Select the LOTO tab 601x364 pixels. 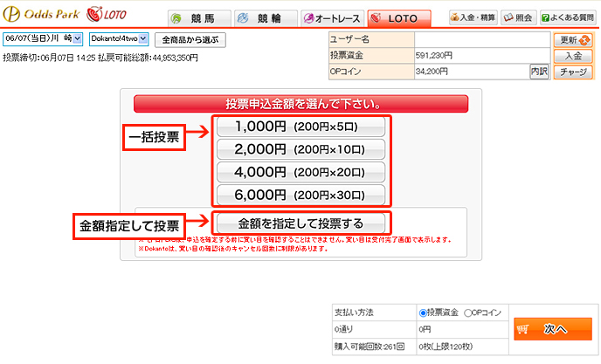(399, 18)
